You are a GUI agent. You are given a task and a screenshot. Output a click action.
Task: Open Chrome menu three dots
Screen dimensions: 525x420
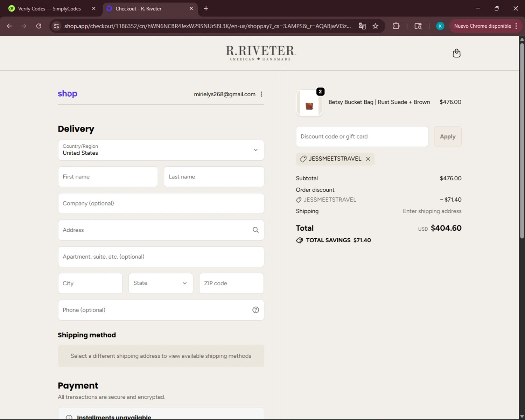[516, 26]
